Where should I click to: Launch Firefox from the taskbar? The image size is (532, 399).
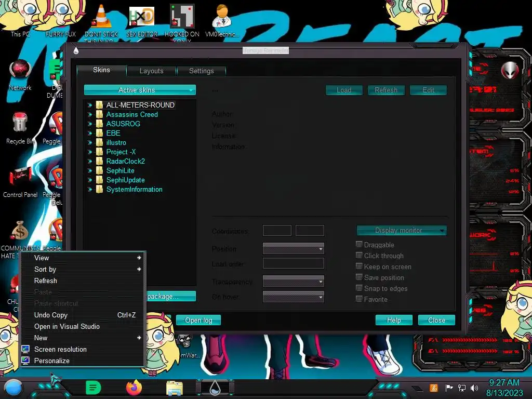(134, 388)
